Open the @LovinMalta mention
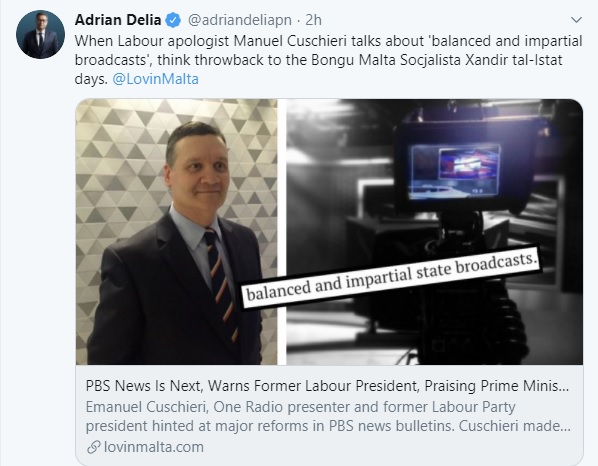Screen dimensions: 598x466 156,79
